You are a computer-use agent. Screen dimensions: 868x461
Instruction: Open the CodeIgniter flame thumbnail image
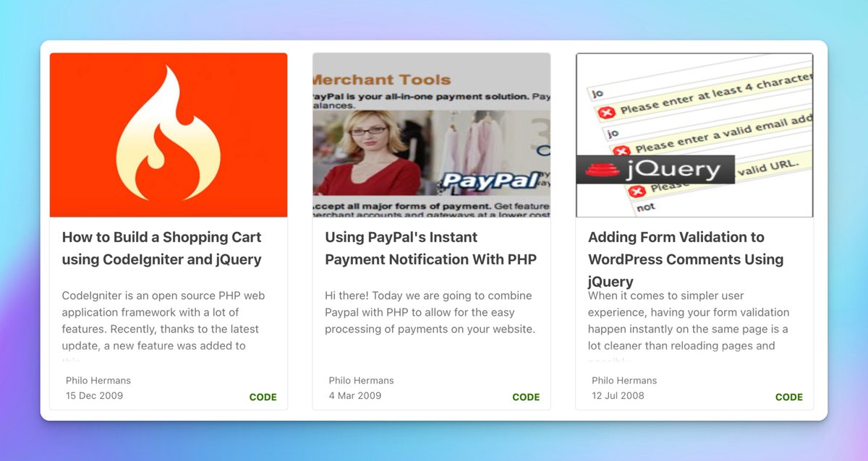(x=169, y=135)
